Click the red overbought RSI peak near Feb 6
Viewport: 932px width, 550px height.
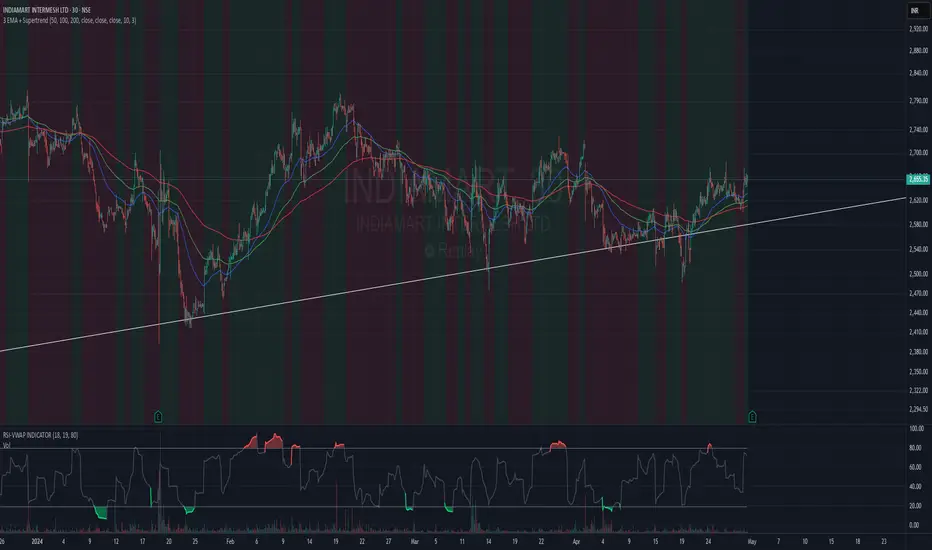click(253, 442)
